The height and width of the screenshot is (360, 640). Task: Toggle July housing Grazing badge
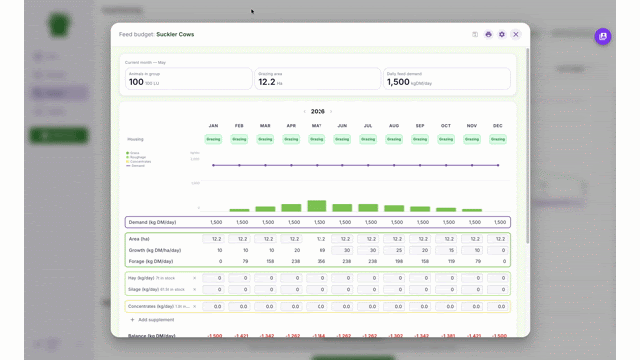coord(368,139)
